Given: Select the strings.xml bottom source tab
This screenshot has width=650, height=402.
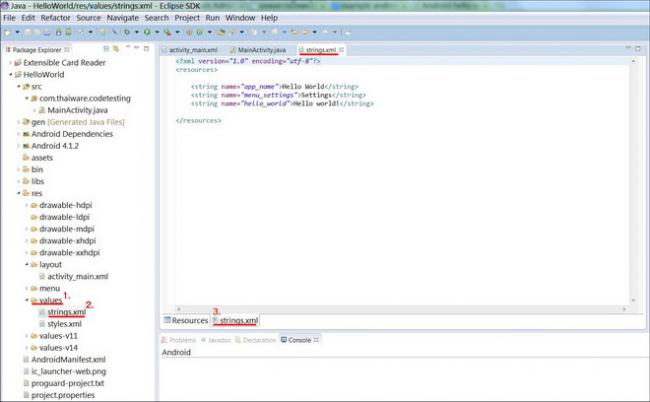Looking at the screenshot, I should (x=235, y=321).
